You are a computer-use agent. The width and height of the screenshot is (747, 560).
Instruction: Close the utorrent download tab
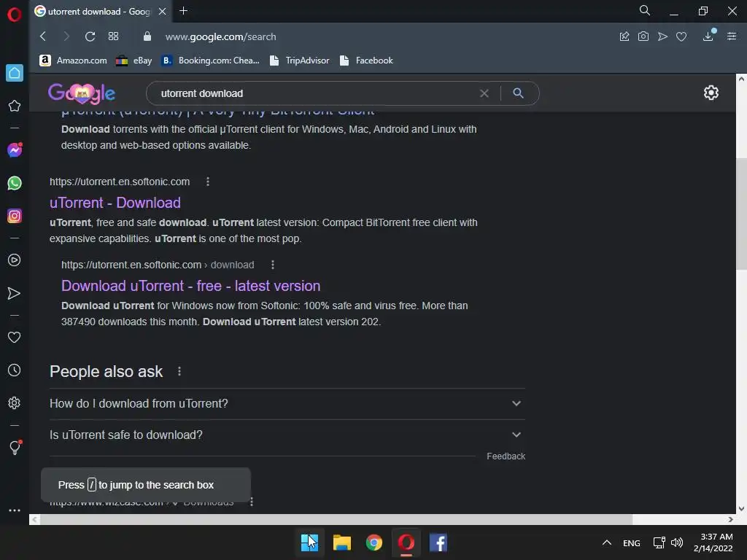(163, 12)
